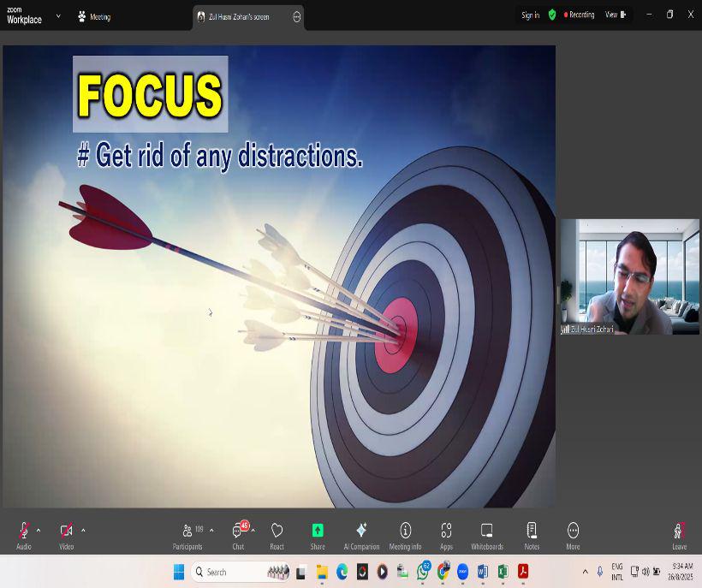Image resolution: width=702 pixels, height=588 pixels.
Task: Select Zul Husni Zohari's video thumbnail
Action: coord(629,276)
